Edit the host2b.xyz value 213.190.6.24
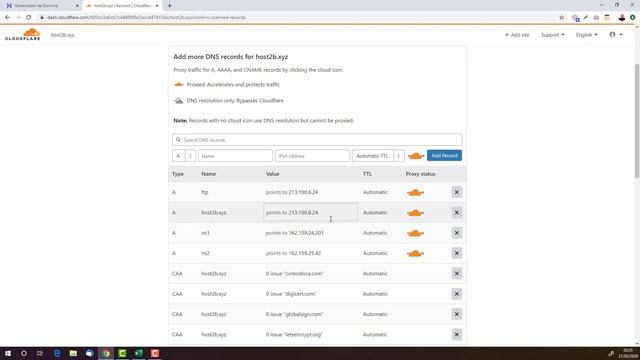 coord(311,212)
